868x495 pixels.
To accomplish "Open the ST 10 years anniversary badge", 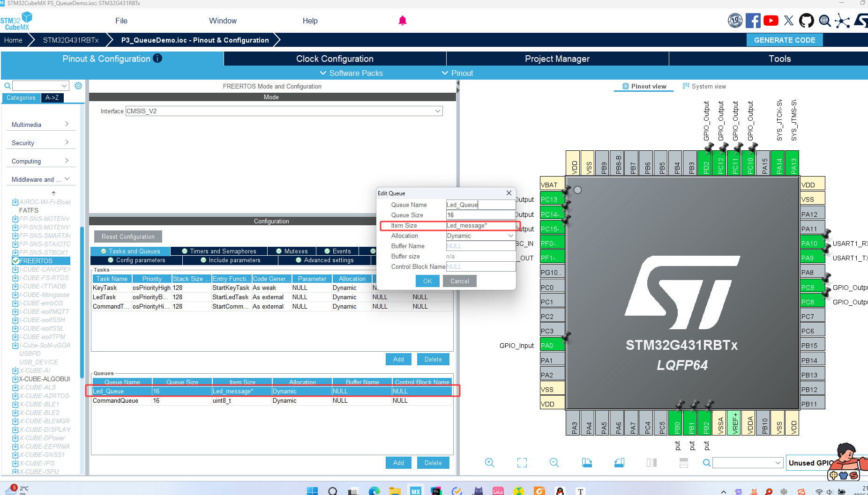I will pyautogui.click(x=735, y=21).
